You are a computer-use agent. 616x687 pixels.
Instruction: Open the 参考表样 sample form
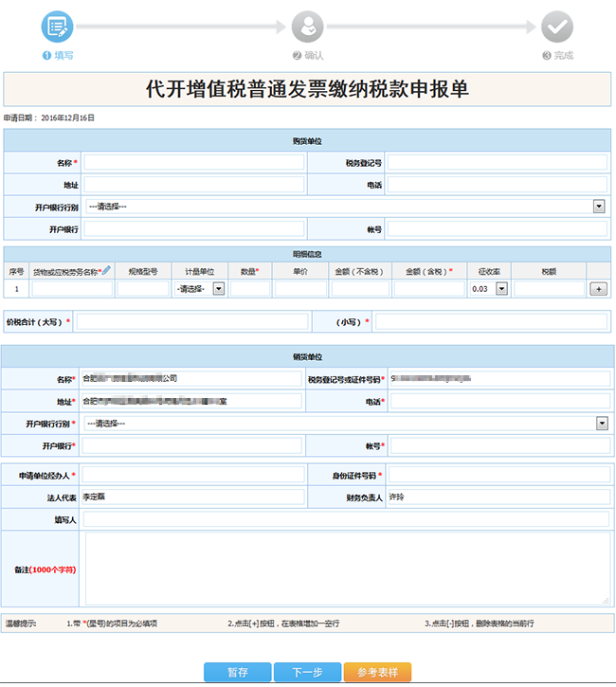pyautogui.click(x=377, y=672)
